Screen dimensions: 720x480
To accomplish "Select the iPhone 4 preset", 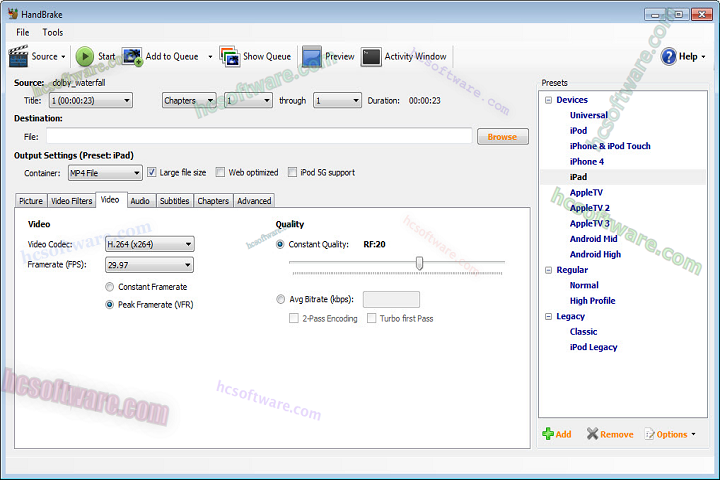I will pyautogui.click(x=586, y=162).
